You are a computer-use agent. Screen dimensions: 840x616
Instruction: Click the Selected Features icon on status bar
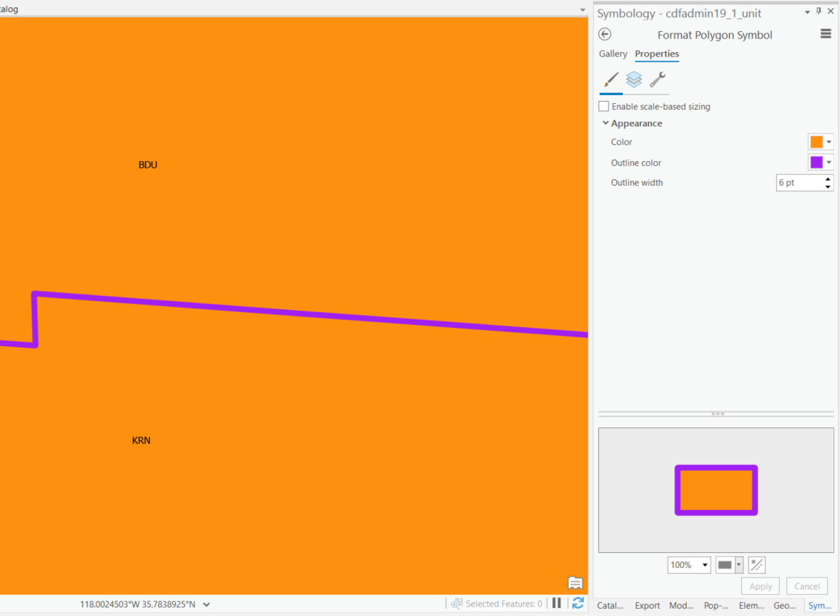tap(456, 603)
